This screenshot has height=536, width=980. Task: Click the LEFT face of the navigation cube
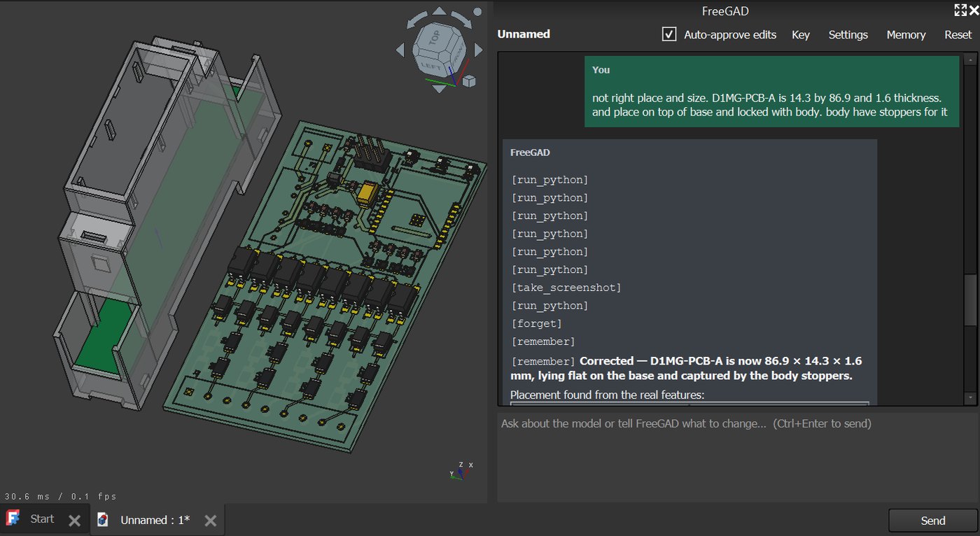[431, 67]
